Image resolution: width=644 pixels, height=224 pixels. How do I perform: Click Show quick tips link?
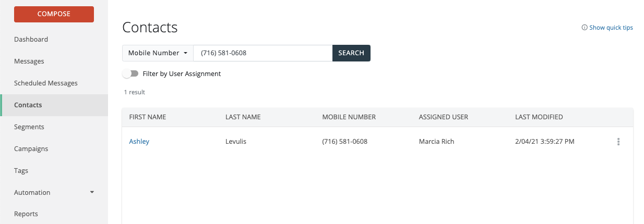[611, 28]
